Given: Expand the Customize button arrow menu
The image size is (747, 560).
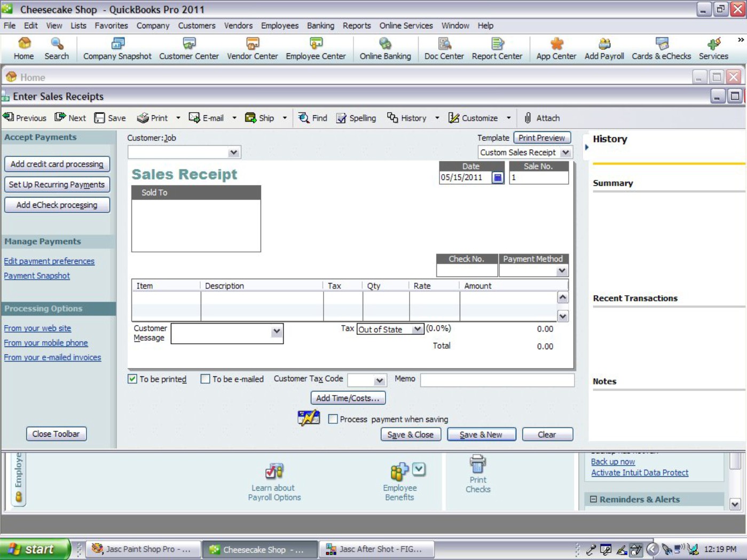Looking at the screenshot, I should [509, 118].
